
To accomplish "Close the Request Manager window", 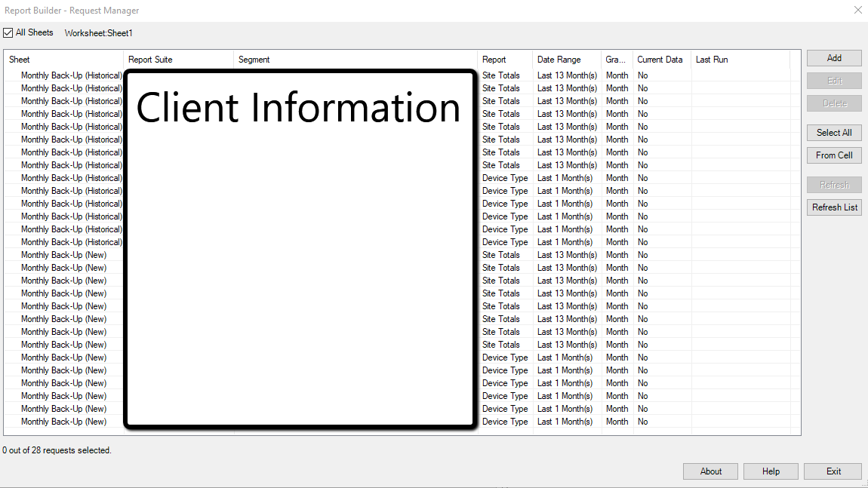I will point(857,11).
